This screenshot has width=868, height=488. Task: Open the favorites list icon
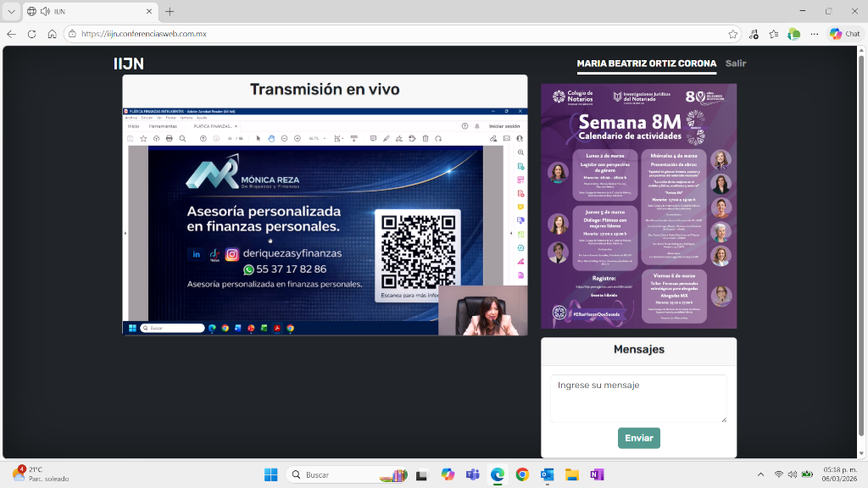pos(774,34)
